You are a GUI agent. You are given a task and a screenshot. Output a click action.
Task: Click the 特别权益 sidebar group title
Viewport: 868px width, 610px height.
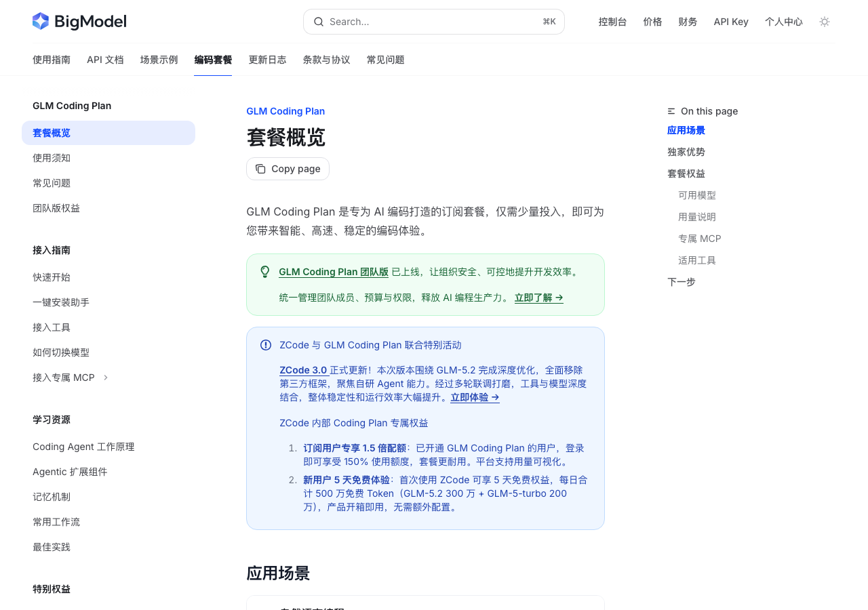pyautogui.click(x=52, y=589)
